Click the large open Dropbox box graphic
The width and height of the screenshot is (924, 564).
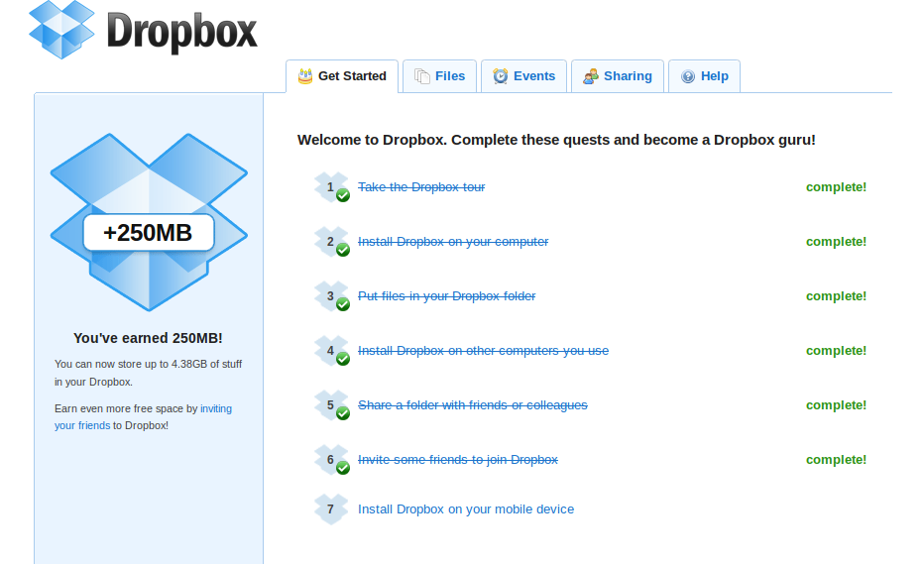click(149, 222)
